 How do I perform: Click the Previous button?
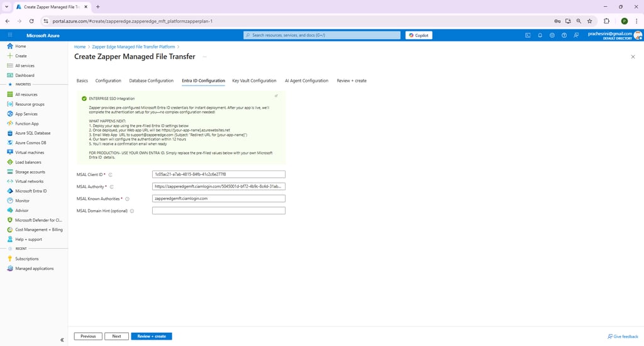(88, 336)
